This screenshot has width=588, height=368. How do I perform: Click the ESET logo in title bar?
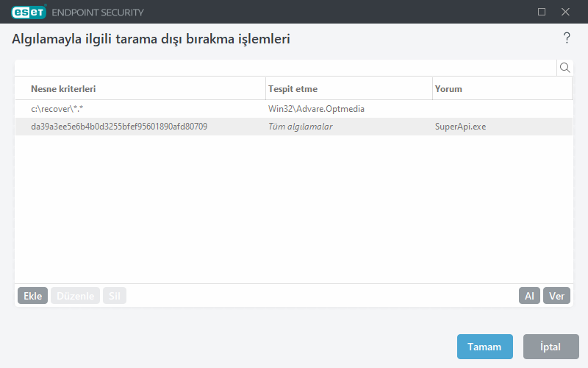point(29,12)
